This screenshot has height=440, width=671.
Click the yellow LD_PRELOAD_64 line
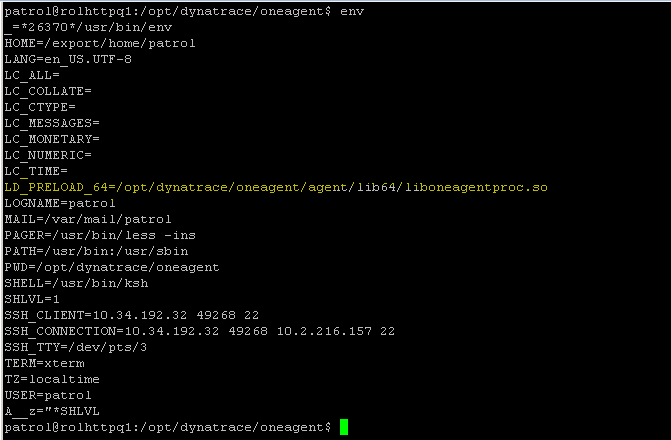276,187
